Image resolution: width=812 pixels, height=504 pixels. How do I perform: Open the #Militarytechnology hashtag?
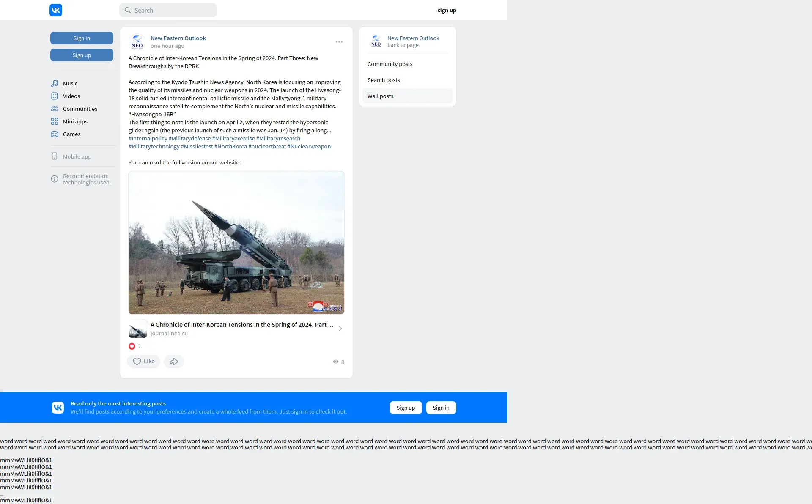click(x=154, y=146)
